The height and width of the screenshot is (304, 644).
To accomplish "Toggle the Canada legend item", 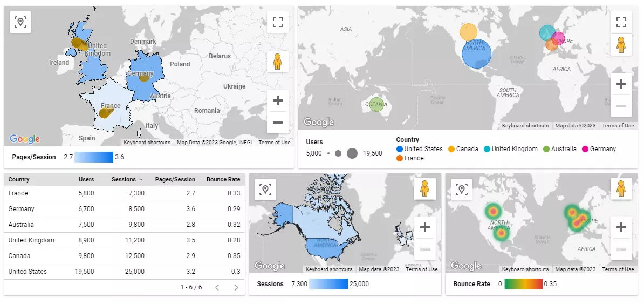I will pyautogui.click(x=463, y=149).
